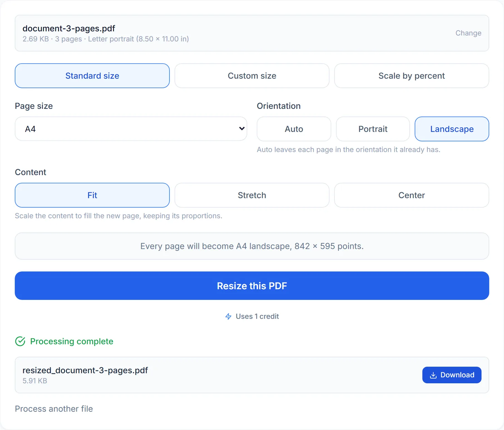Click the 5.91 KB file size text
Screen dimensions: 504x430
pyautogui.click(x=35, y=381)
